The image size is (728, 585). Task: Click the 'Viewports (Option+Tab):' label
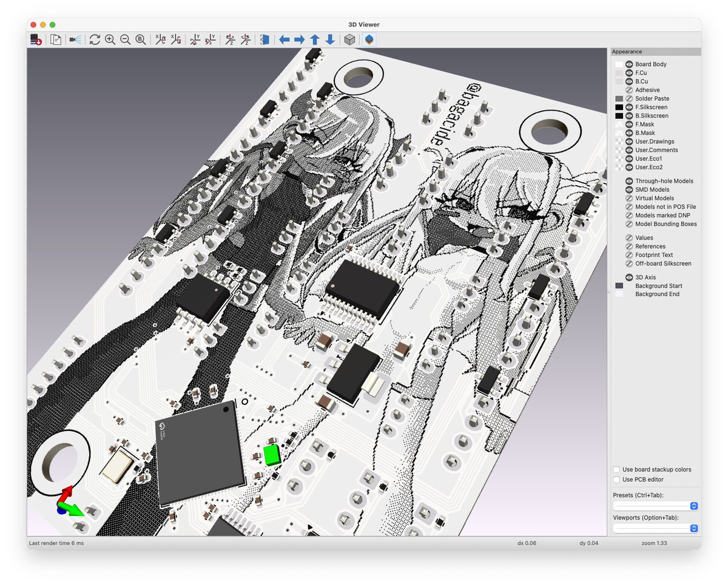tap(645, 518)
